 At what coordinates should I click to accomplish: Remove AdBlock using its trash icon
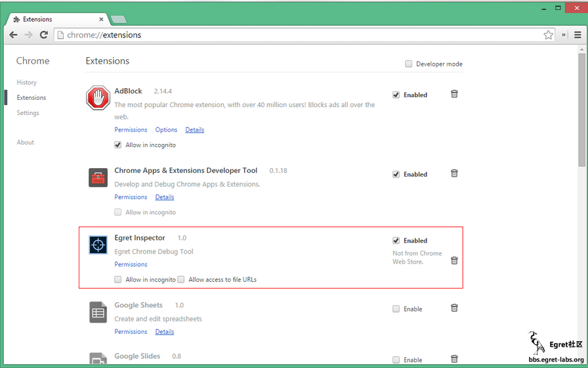[x=454, y=95]
